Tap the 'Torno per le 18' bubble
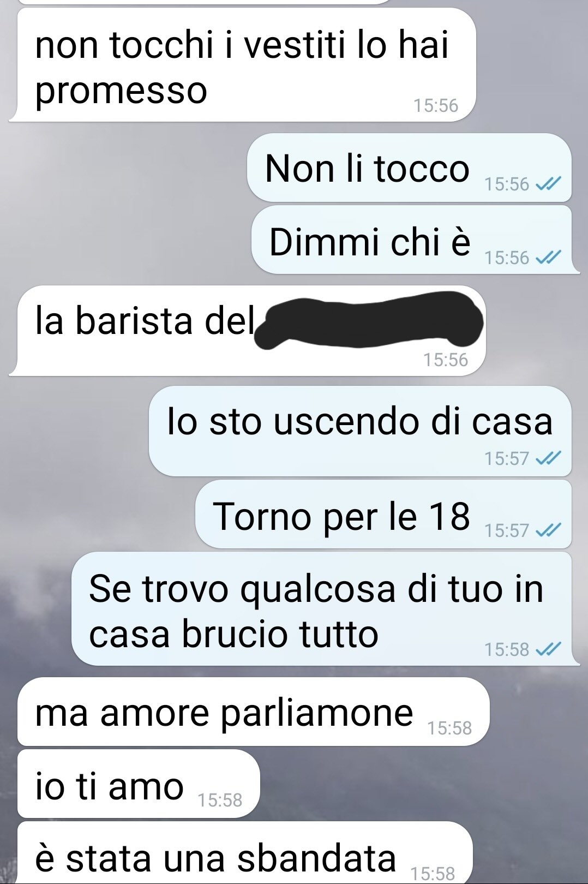Viewport: 588px width, 884px height. [x=383, y=514]
